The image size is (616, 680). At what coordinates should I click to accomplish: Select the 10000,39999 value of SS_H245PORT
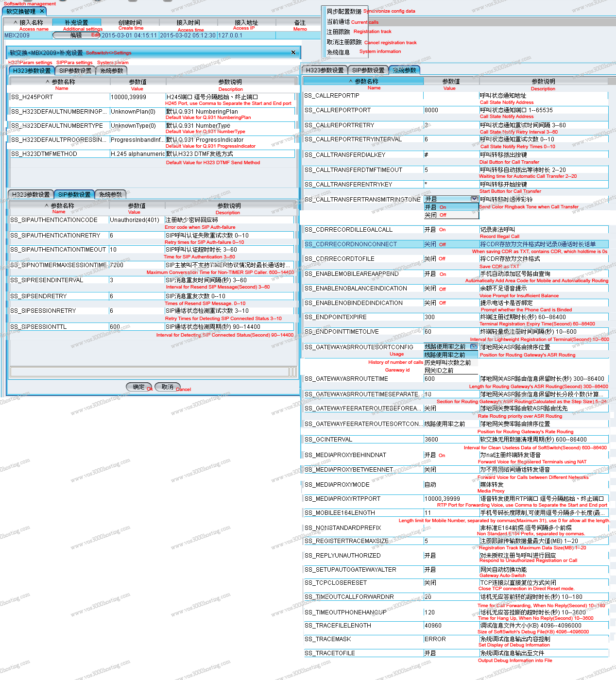137,97
